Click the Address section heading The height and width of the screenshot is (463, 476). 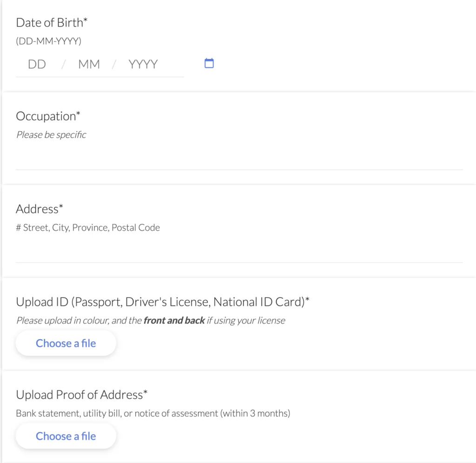39,209
